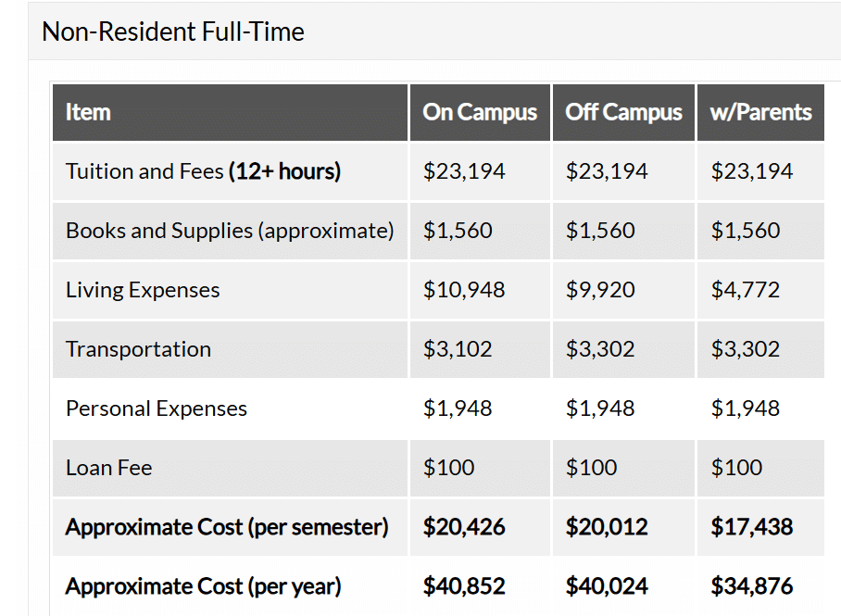Screen dimensions: 841x616
Task: Click Approximate Cost per year label
Action: [x=203, y=586]
